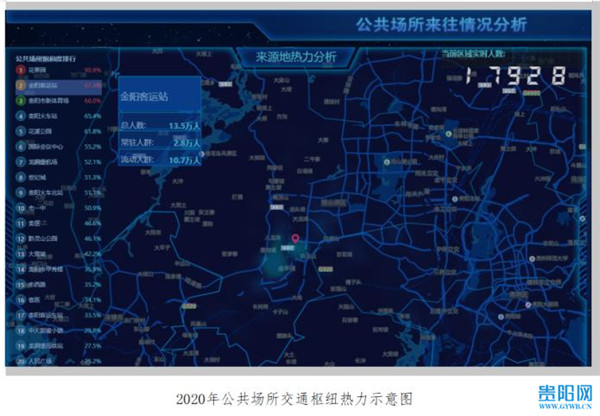Click the rank 6 circle badge
Image resolution: width=600 pixels, height=416 pixels.
(20, 147)
